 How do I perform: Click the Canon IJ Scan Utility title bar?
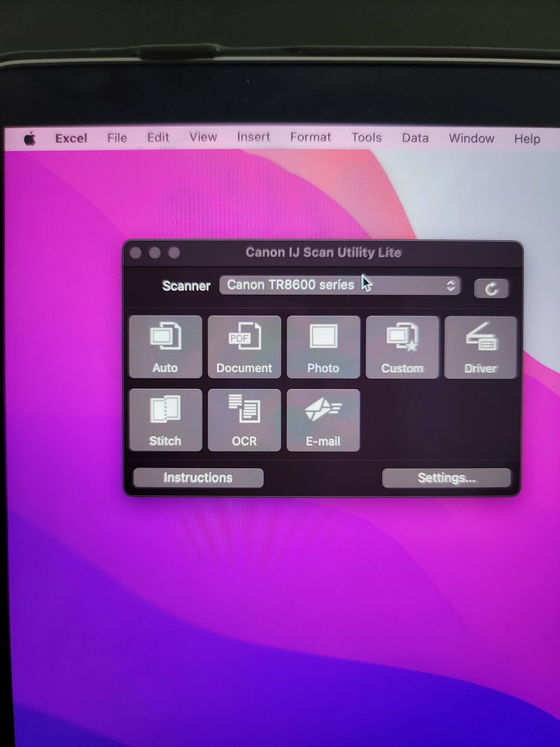coord(323,253)
